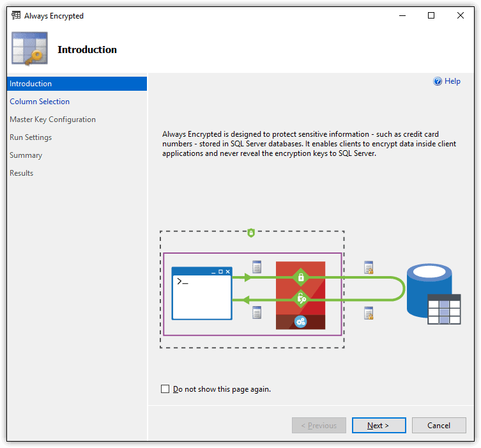The height and width of the screenshot is (448, 481).
Task: Open the Help link
Action: [x=452, y=81]
